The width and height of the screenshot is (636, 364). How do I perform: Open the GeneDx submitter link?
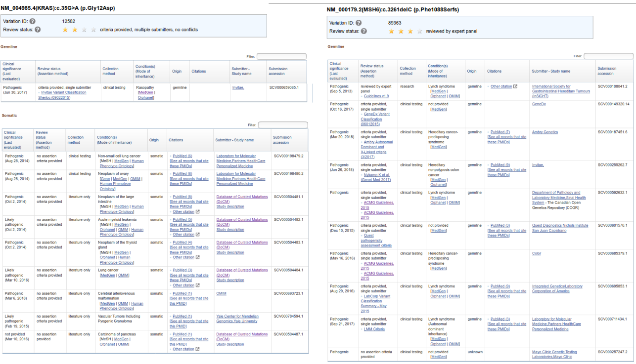[x=539, y=105]
